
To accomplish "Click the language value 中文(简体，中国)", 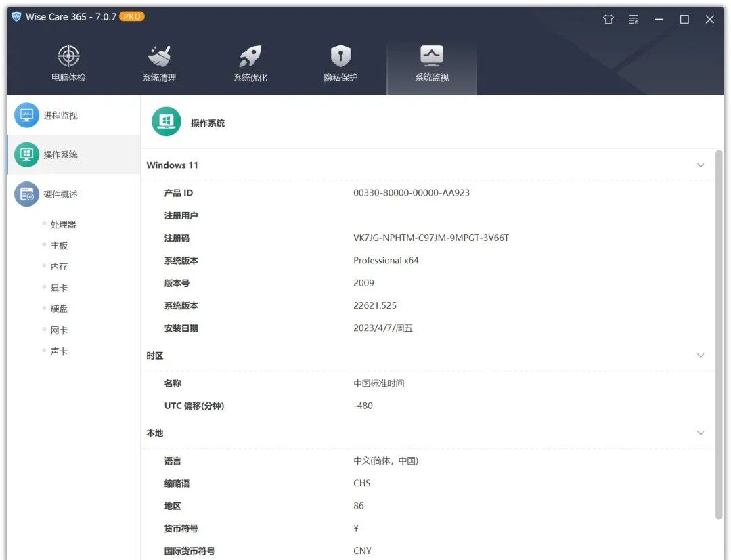I will coord(386,460).
